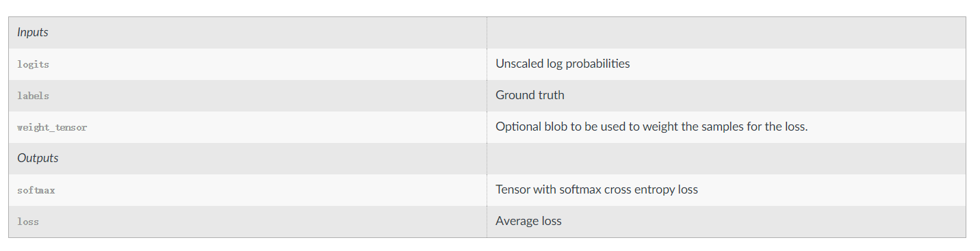Viewport: 980px width, 251px height.
Task: Click the loss output name
Action: tap(28, 222)
